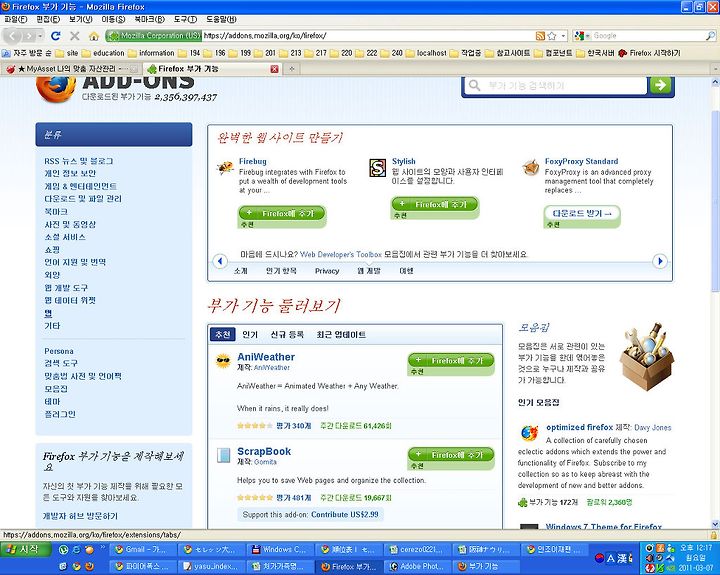The image size is (720, 575).
Task: Open the back/forward history dropdown arrow
Action: [40, 36]
